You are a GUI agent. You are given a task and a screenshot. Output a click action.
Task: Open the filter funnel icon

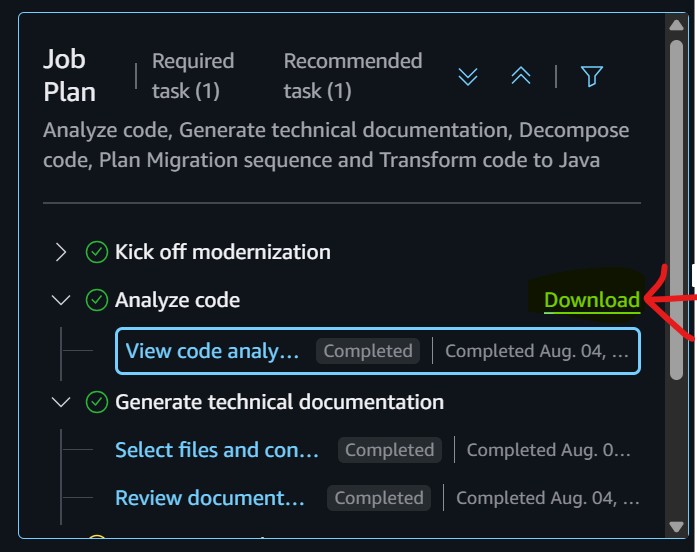pyautogui.click(x=592, y=76)
